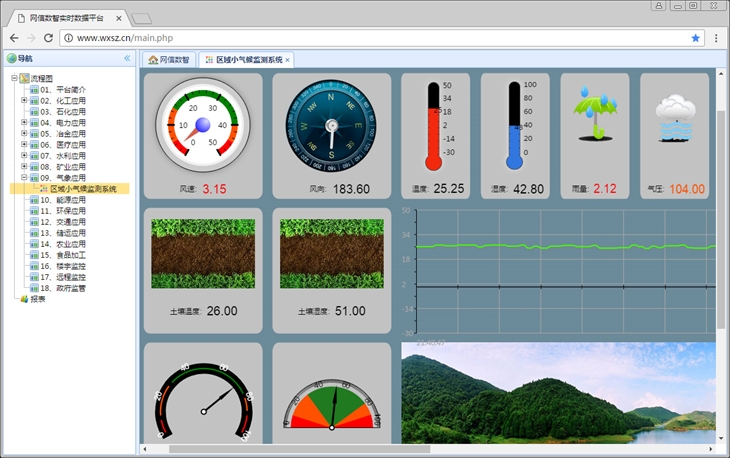
Task: Click the 土壤湿度 soil image
Action: [x=332, y=254]
